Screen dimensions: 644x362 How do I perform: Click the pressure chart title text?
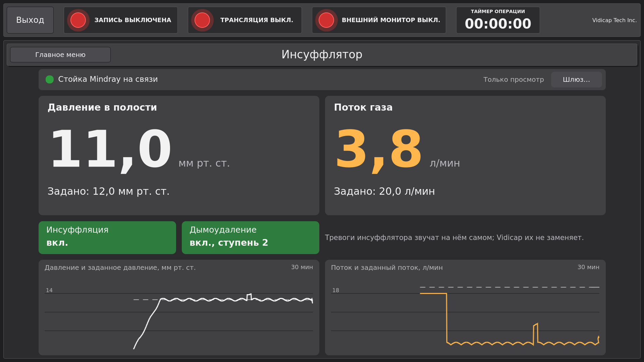120,268
